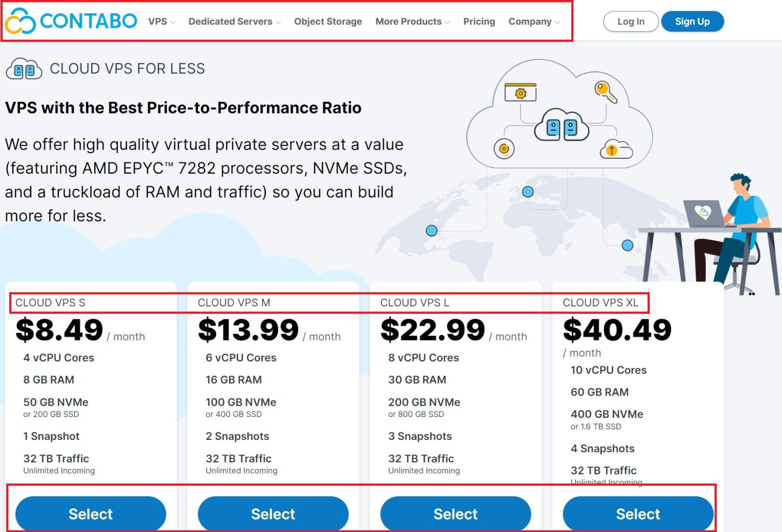Select the Cloud VPS L plan
Viewport: 782px width, 532px height.
tap(456, 514)
